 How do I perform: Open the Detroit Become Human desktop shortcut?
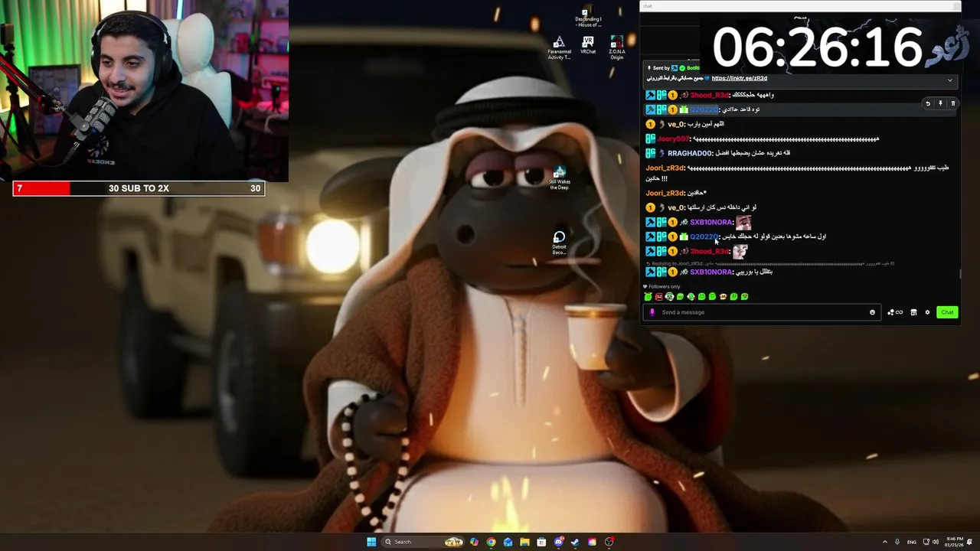(x=559, y=243)
